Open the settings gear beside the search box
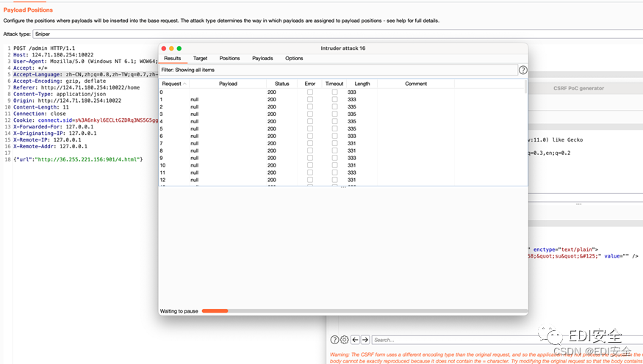643x364 pixels. (x=345, y=340)
